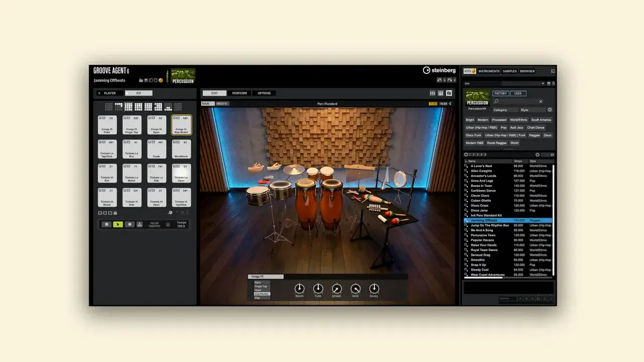This screenshot has width=644, height=362.
Task: Trigger the Crash pad A#1
Action: [x=156, y=149]
